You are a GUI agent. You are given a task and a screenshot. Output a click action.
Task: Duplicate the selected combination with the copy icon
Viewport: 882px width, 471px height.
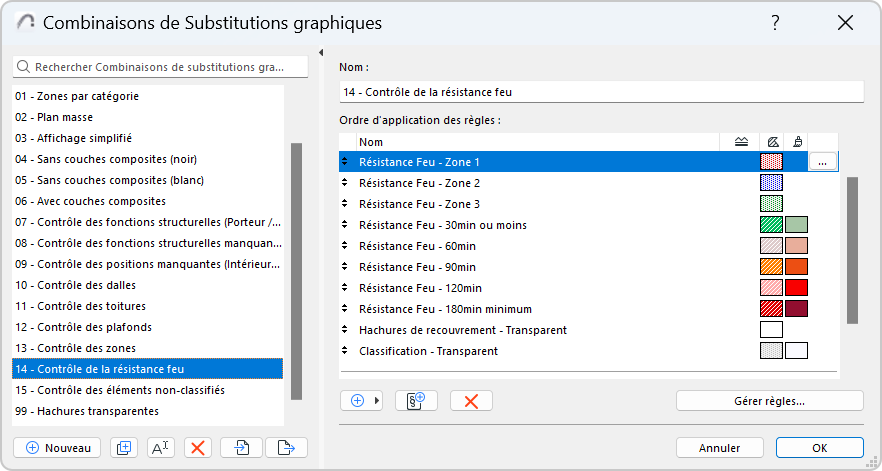click(x=124, y=448)
